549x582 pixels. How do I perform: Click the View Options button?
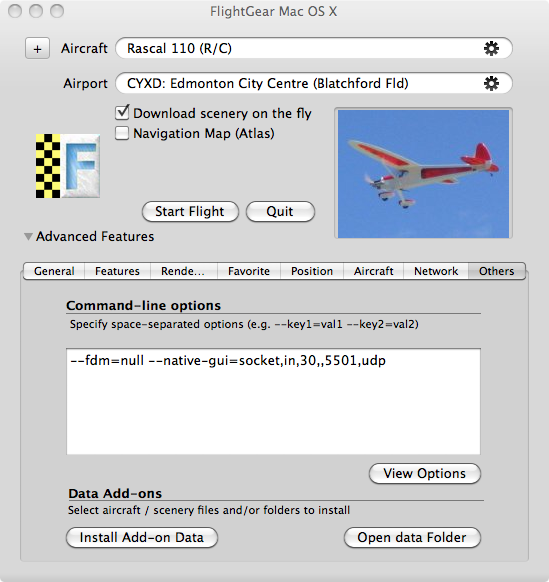coord(425,473)
